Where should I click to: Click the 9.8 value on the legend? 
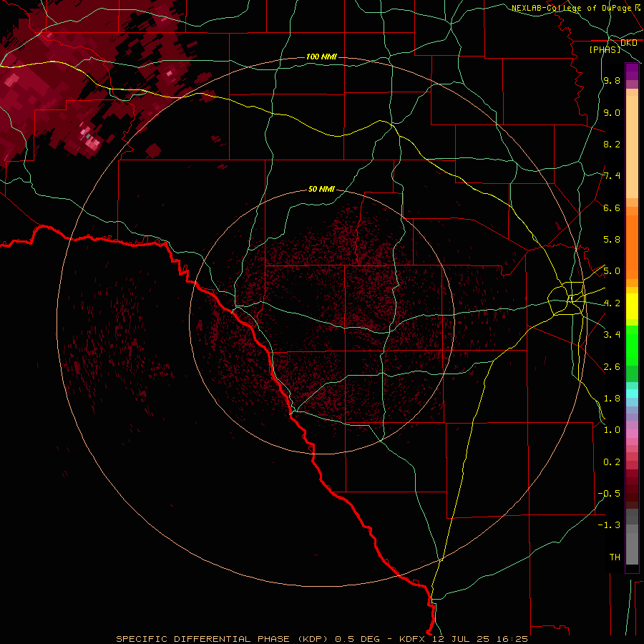coord(612,80)
